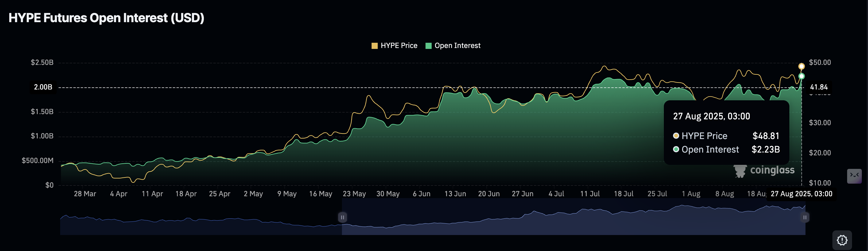
Task: Click the yellow HYPE Price data point marker
Action: 801,66
